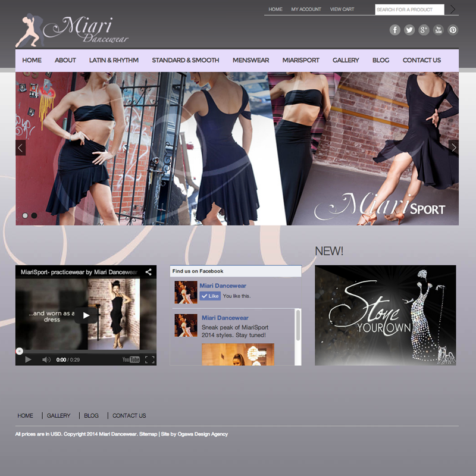Click footer GALLERY link
This screenshot has width=476, height=476.
pyautogui.click(x=58, y=415)
